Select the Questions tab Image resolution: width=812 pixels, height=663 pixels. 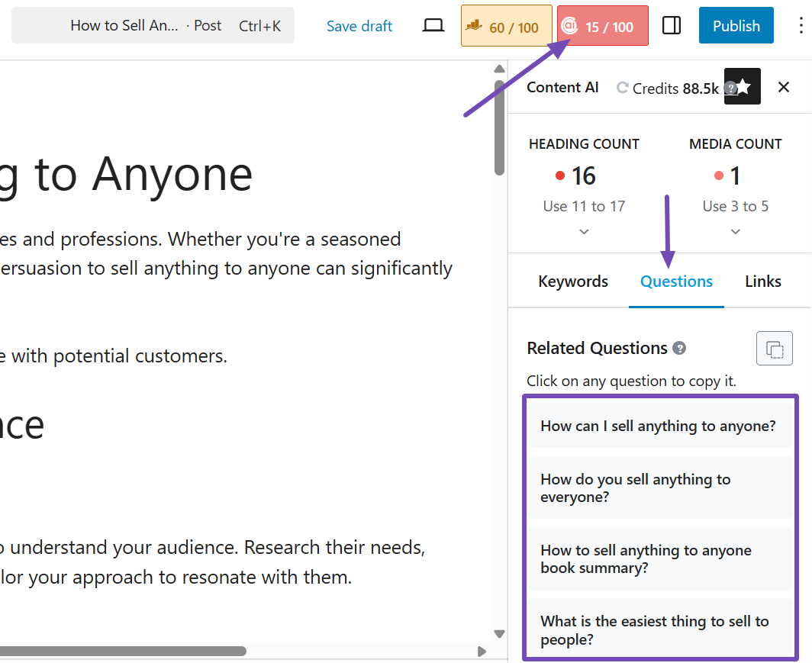[676, 282]
